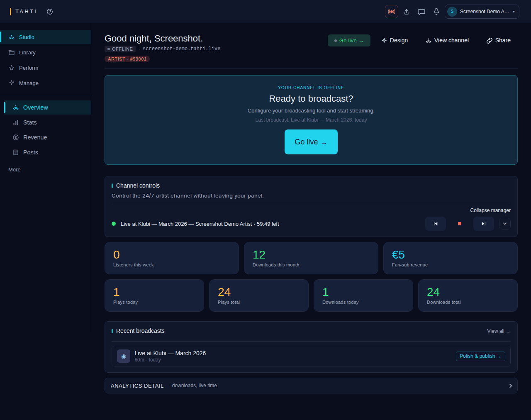Click the Fan-sub revenue card
The image size is (531, 420).
tap(451, 258)
